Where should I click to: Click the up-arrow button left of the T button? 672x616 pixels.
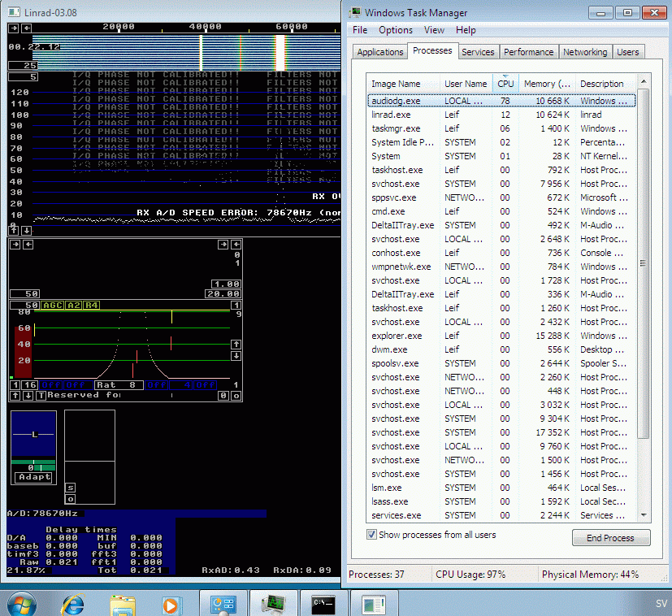[x=15, y=395]
